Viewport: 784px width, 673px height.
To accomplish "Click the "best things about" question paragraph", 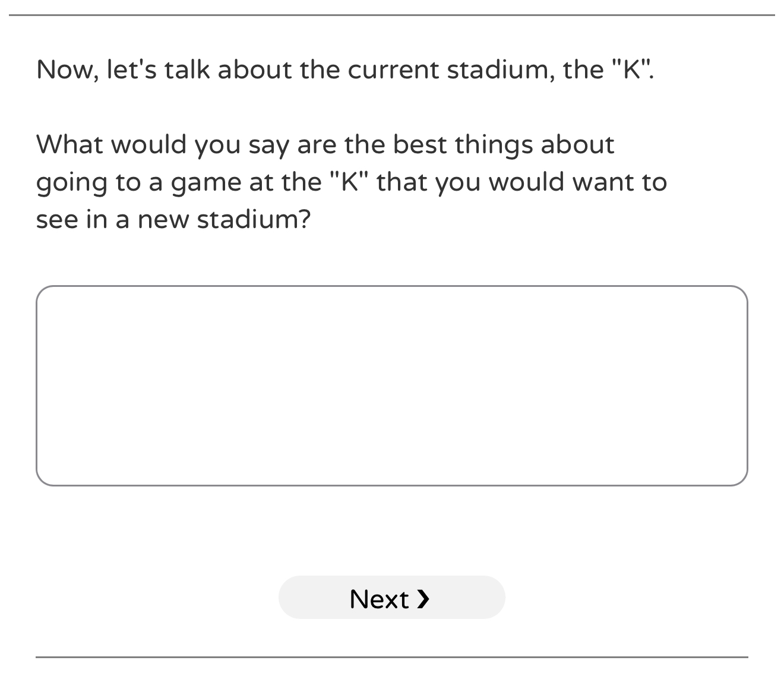I will (x=350, y=182).
